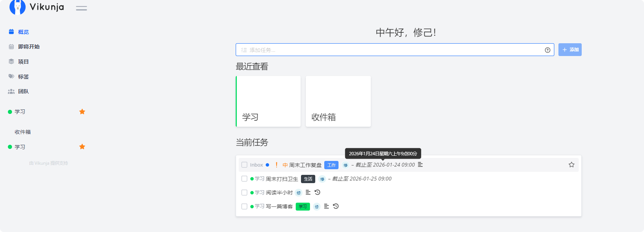This screenshot has width=644, height=232.
Task: Check off the 周末工作复盘 task
Action: pos(244,165)
